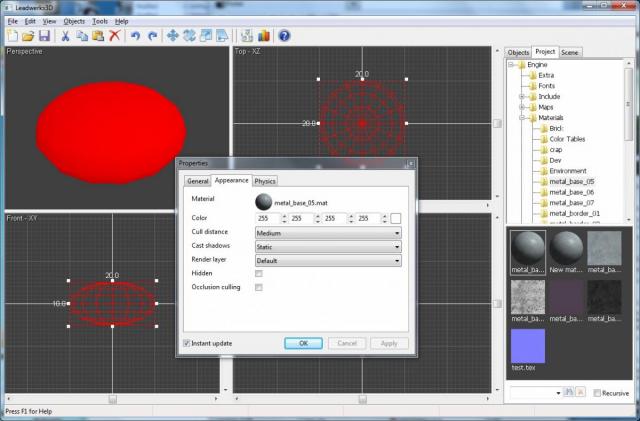This screenshot has width=640, height=421.
Task: Click the OK button
Action: [303, 343]
